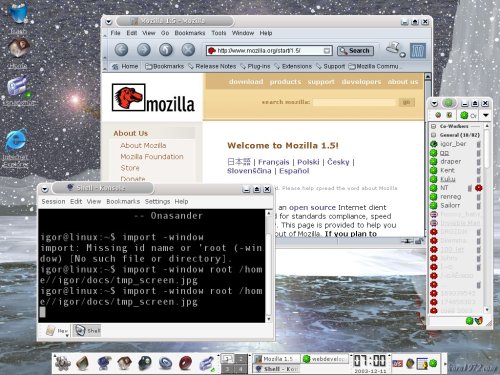Click the organizer tray icon with calendar

(422, 363)
